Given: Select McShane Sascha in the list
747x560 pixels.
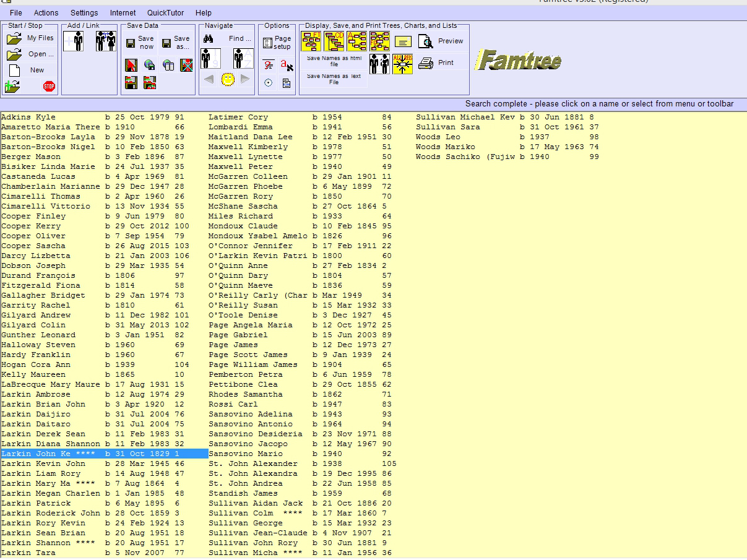Looking at the screenshot, I should pyautogui.click(x=311, y=206).
